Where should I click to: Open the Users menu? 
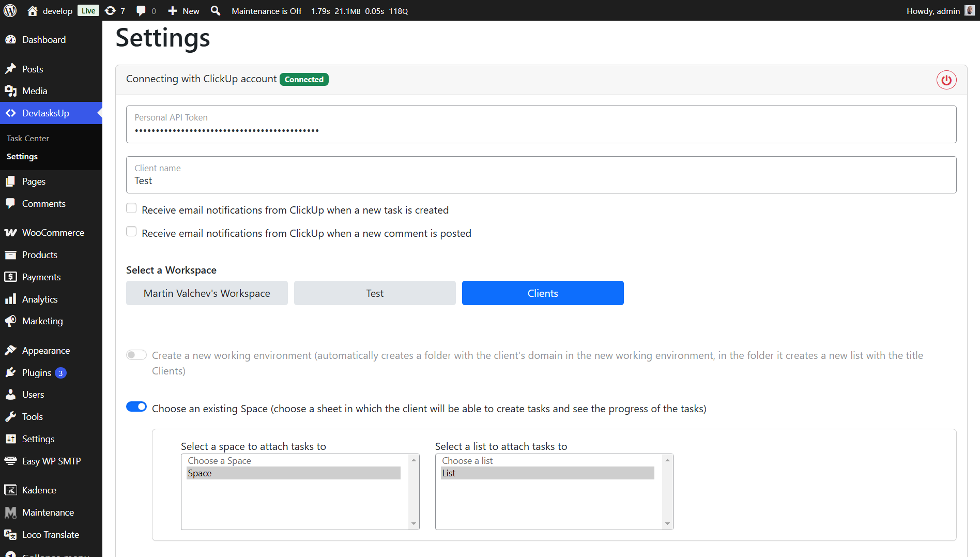pyautogui.click(x=51, y=394)
